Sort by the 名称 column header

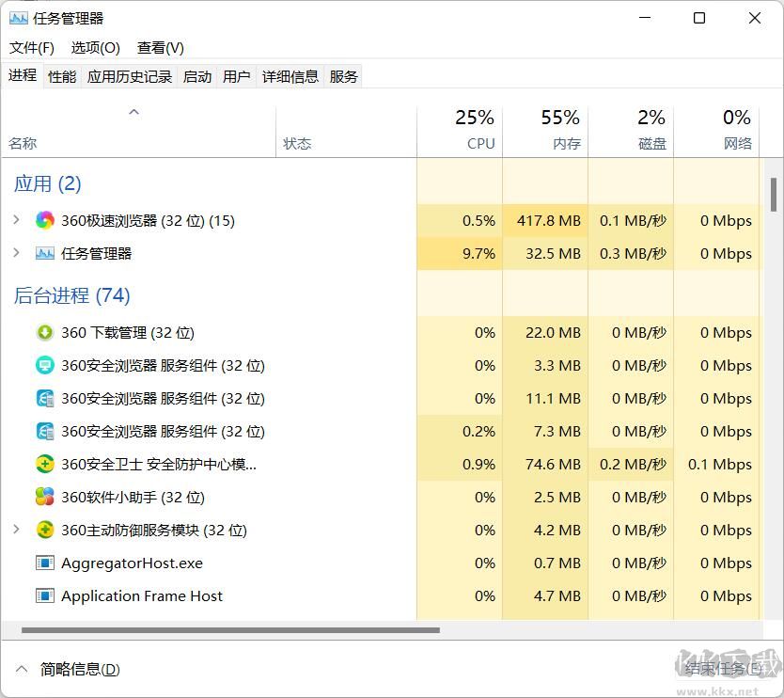click(x=138, y=131)
